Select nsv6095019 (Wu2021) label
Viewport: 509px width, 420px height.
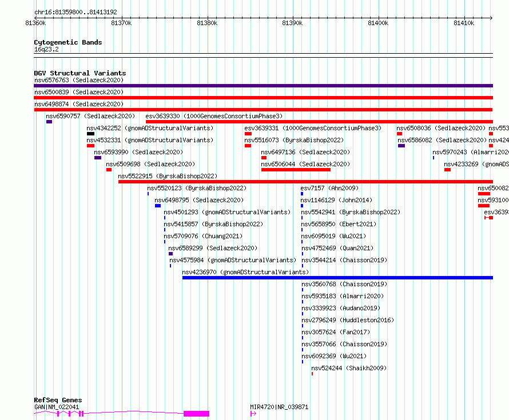pos(333,236)
